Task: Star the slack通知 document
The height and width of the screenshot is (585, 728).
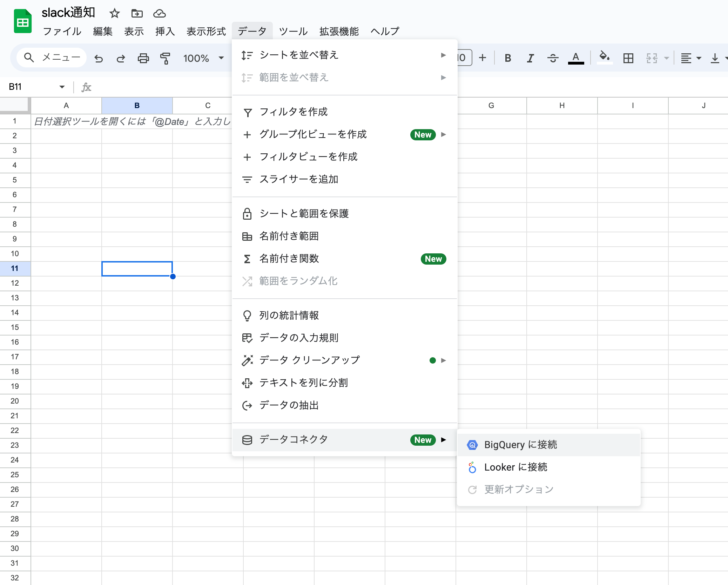Action: pos(114,14)
